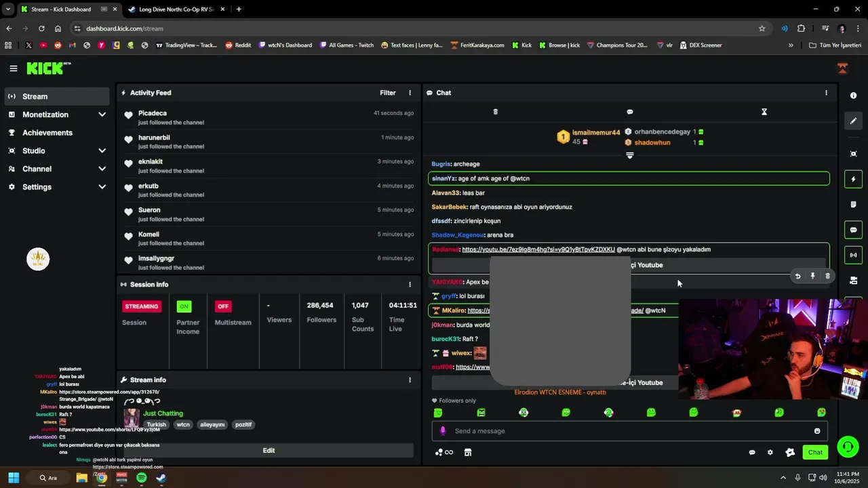The image size is (868, 488).
Task: Open the shop icon below message box
Action: (467, 452)
